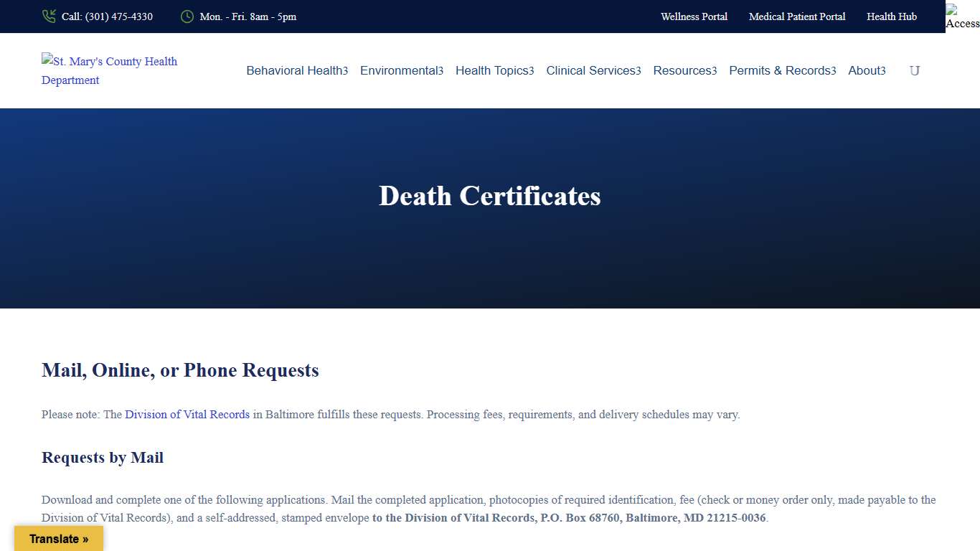Open the Environmental navigation dropdown
Viewport: 980px width, 551px height.
[401, 70]
